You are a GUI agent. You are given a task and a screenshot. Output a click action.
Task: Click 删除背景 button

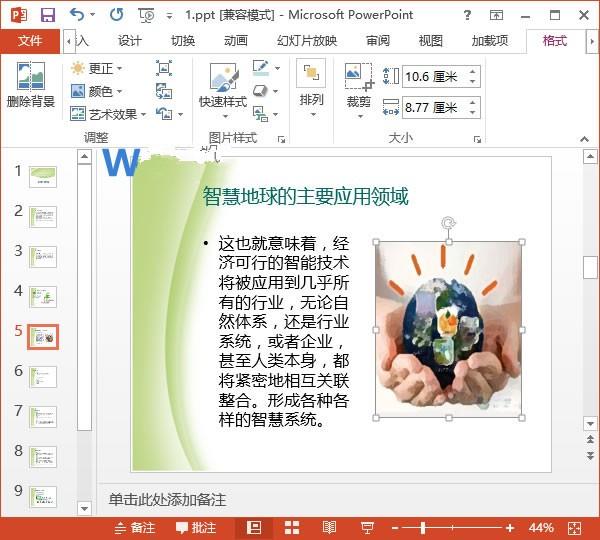pos(31,85)
